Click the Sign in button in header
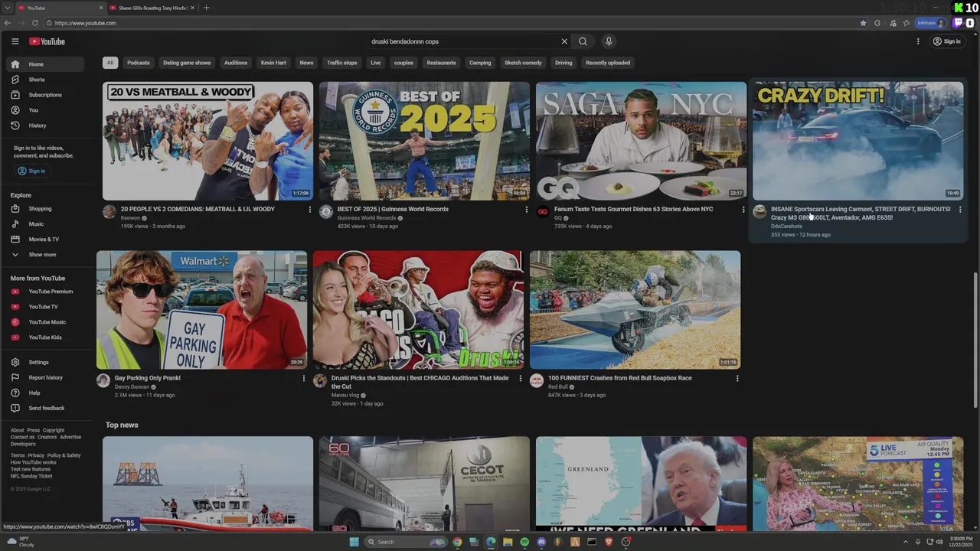Screen dimensions: 980x551 point(946,41)
